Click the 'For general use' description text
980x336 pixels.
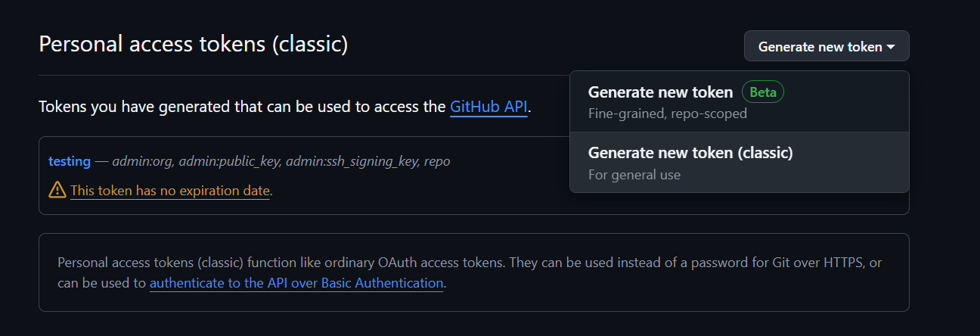[x=634, y=175]
